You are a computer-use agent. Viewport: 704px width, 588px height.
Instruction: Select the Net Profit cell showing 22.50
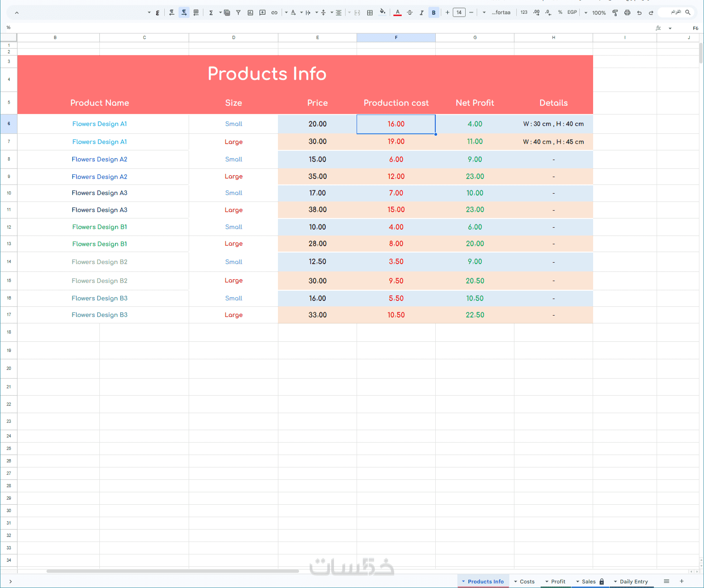pyautogui.click(x=475, y=315)
